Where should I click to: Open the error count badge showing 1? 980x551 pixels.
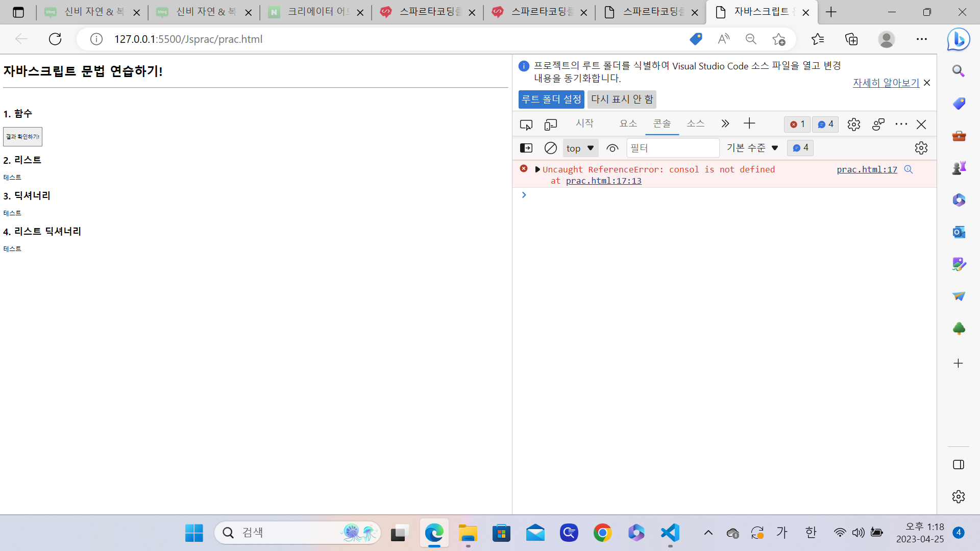coord(797,124)
